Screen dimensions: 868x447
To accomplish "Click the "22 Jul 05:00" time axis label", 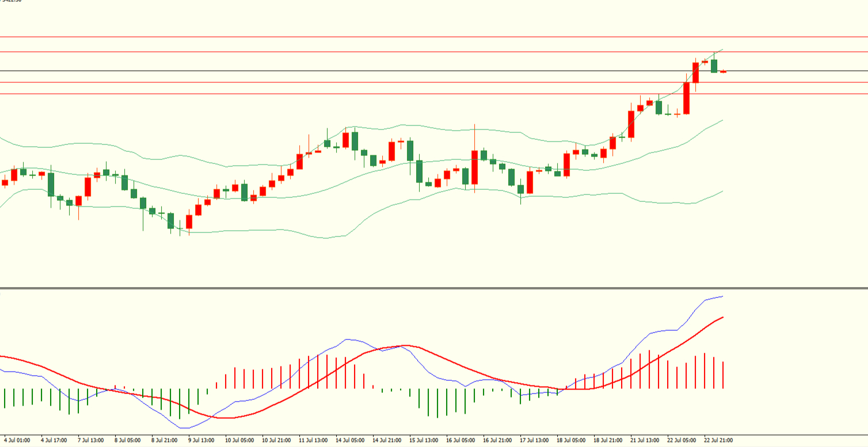I will [682, 441].
